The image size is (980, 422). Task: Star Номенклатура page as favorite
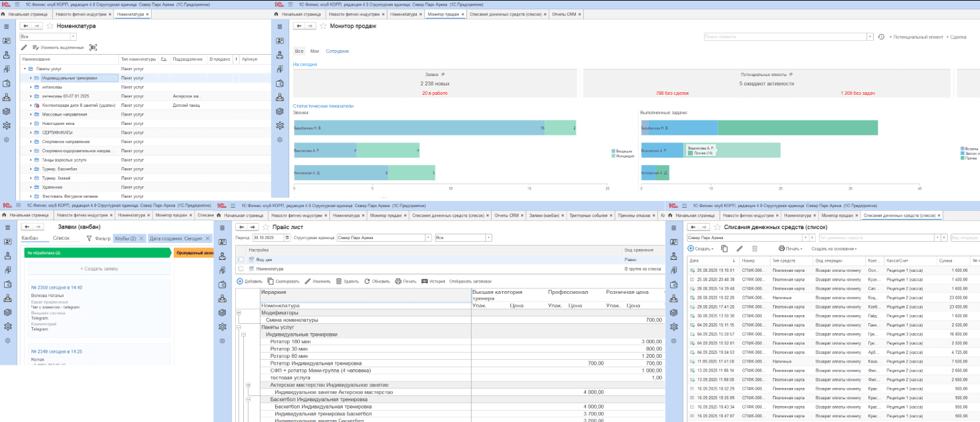coord(49,26)
